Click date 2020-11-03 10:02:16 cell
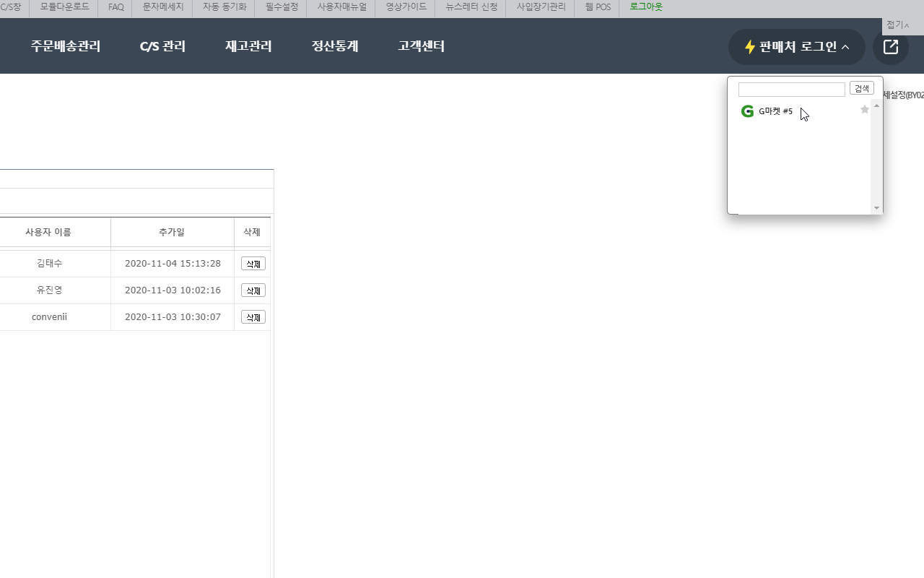This screenshot has width=924, height=578. [x=173, y=290]
